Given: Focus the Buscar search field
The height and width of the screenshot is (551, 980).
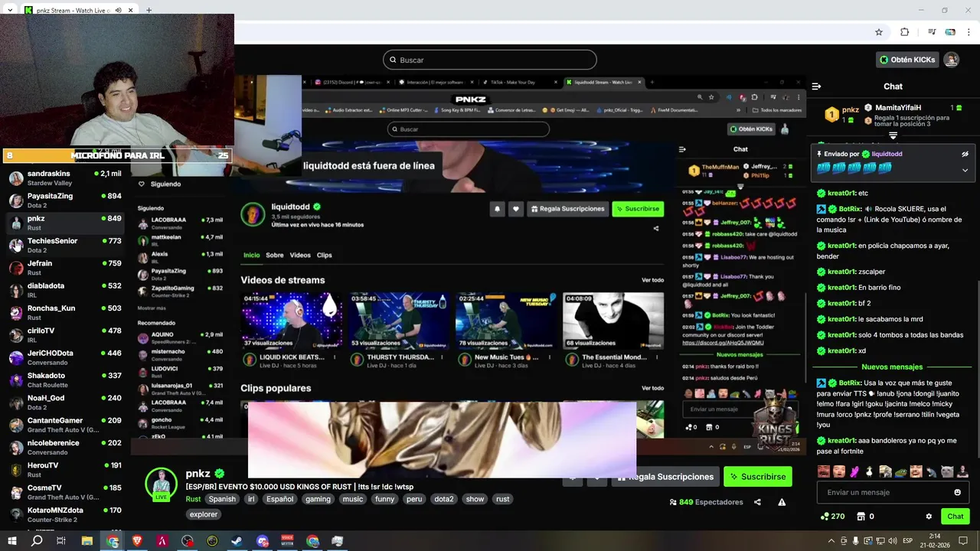Looking at the screenshot, I should [490, 60].
